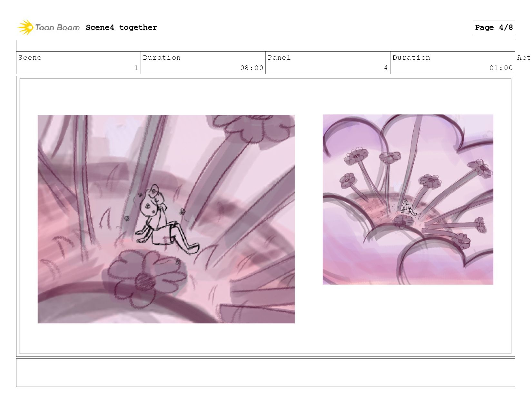Viewport: 532px width, 411px height.
Task: Click the 'Scene' column header label
Action: (x=30, y=58)
